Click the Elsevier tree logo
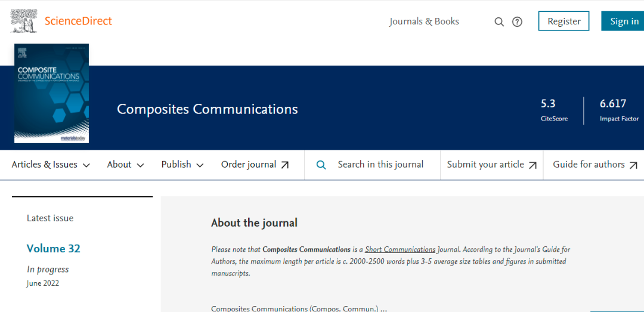The height and width of the screenshot is (312, 644). click(24, 21)
